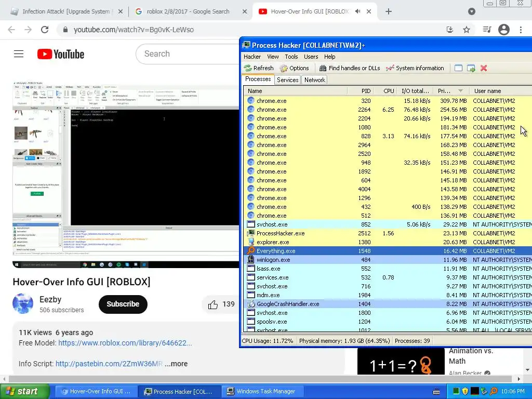Click the red X terminate icon in toolbar
Viewport: 532px width, 399px height.
pos(484,68)
